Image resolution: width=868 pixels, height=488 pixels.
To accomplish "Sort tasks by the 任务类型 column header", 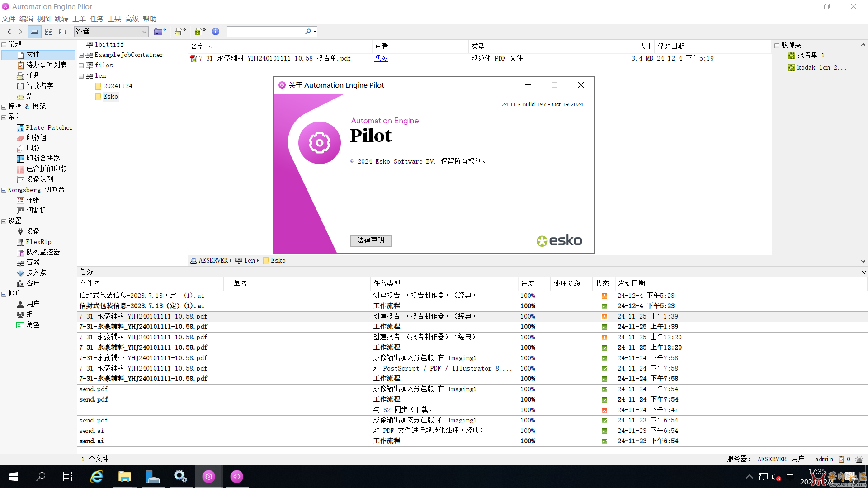I will click(x=444, y=283).
